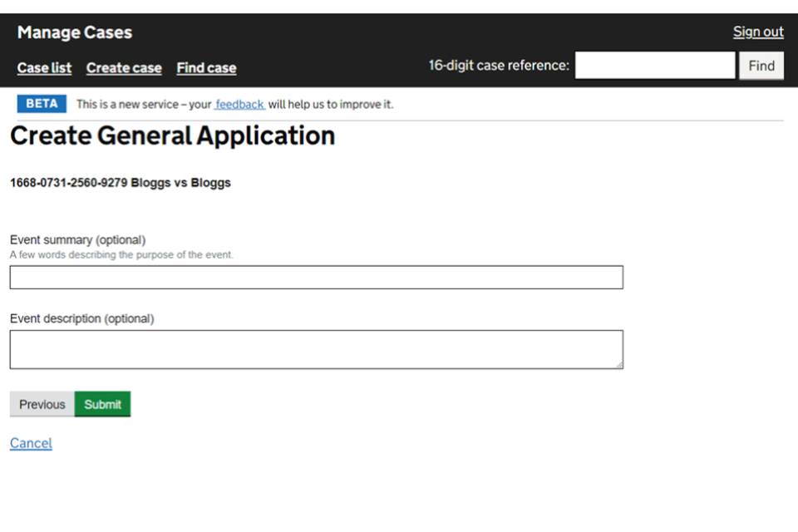Click the Create General Application heading
The width and height of the screenshot is (798, 532).
coord(172,136)
